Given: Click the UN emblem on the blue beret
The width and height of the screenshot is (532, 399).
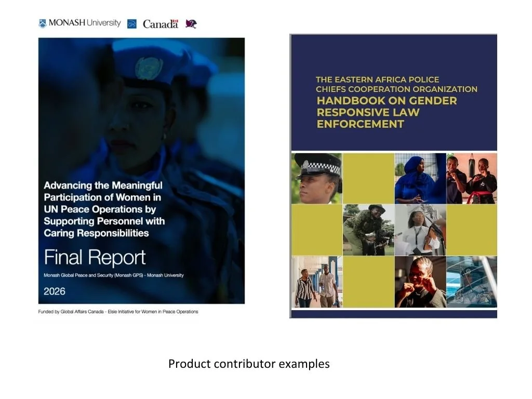Looking at the screenshot, I should point(149,68).
